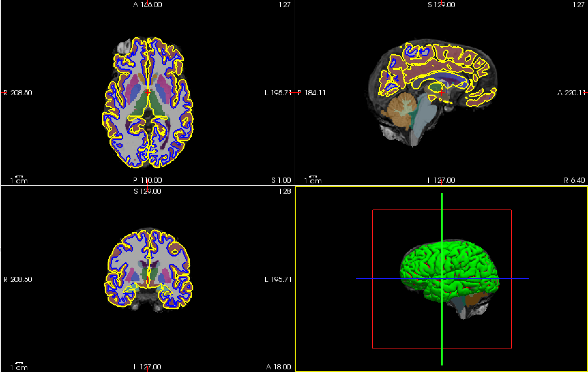Click slice number 127 in axial view
The image size is (588, 372).
pos(285,5)
